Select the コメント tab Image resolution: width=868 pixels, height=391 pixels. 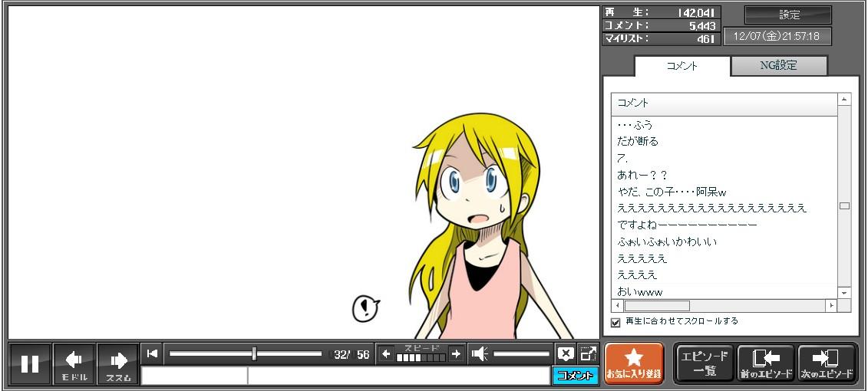[682, 66]
